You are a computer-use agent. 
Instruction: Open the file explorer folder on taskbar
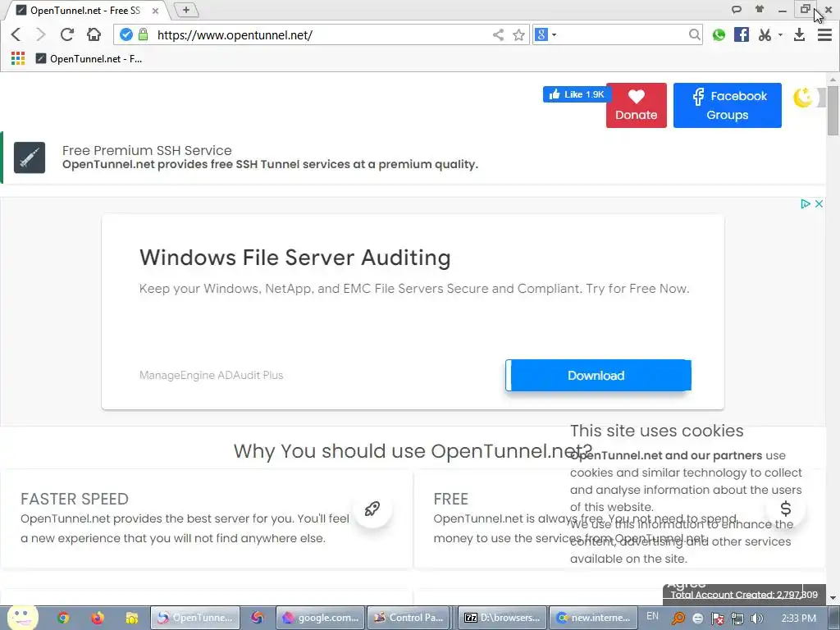point(131,618)
